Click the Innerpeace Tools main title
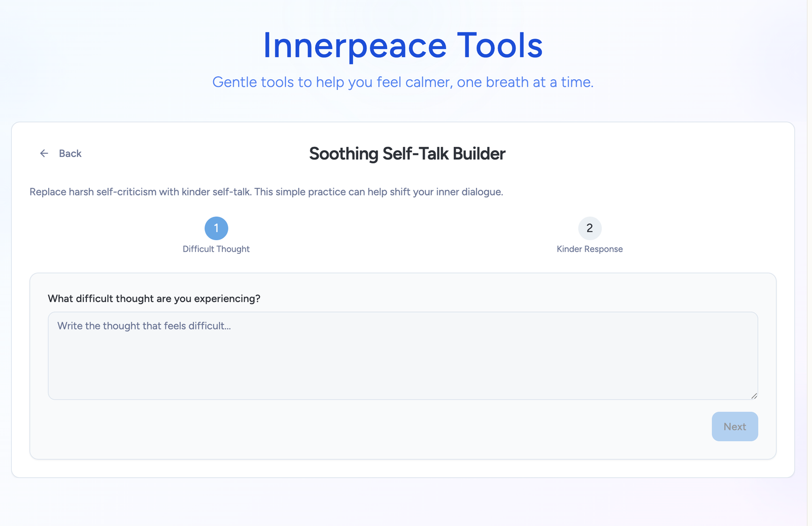 click(x=402, y=46)
